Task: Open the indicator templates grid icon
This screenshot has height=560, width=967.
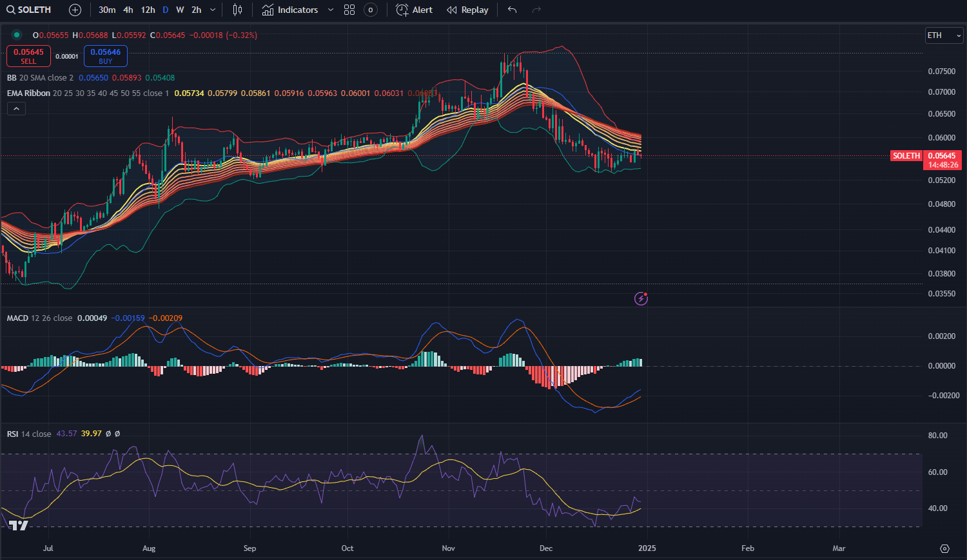Action: coord(349,10)
